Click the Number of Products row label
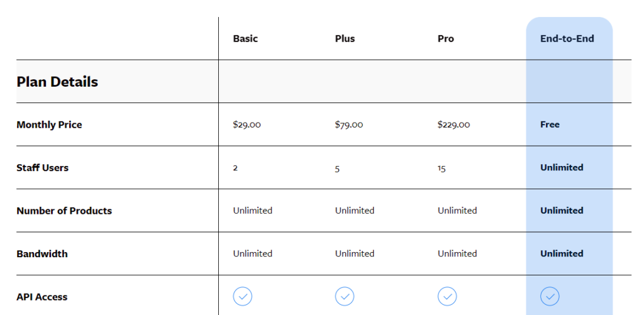This screenshot has width=644, height=315. pos(64,211)
